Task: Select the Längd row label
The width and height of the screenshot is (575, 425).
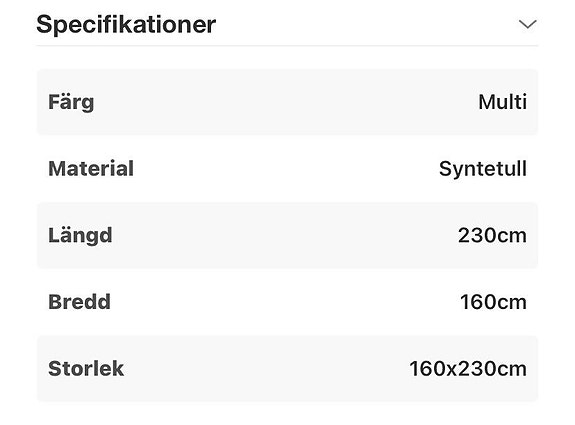Action: 80,235
